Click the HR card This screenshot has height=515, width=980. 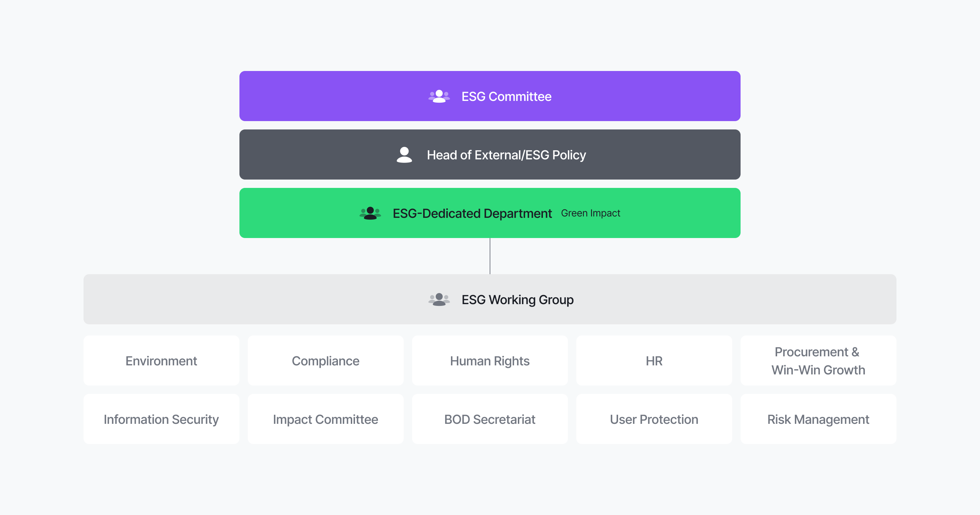tap(654, 361)
